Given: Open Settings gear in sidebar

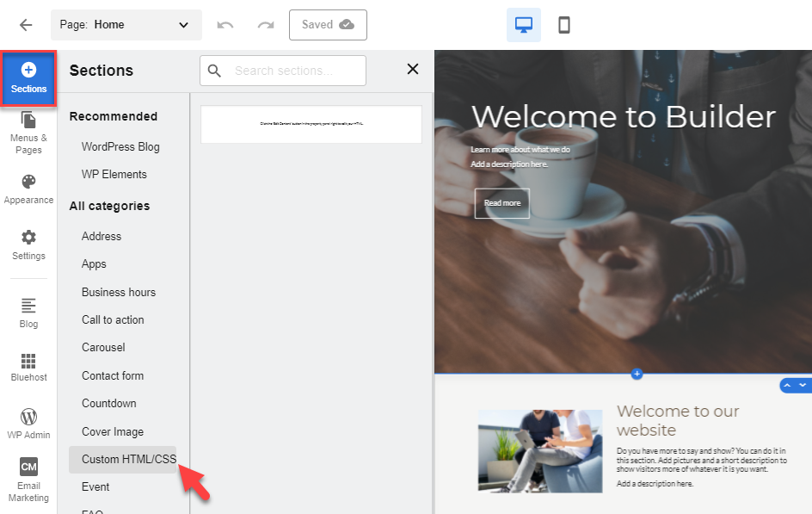Looking at the screenshot, I should [x=28, y=245].
